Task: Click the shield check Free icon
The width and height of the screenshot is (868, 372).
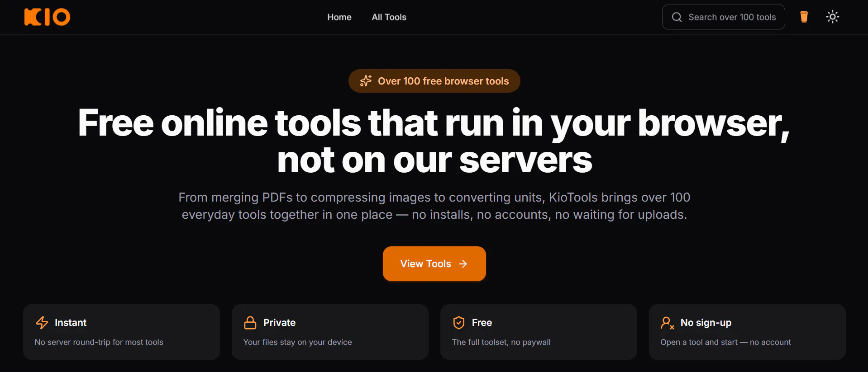Action: pyautogui.click(x=459, y=323)
